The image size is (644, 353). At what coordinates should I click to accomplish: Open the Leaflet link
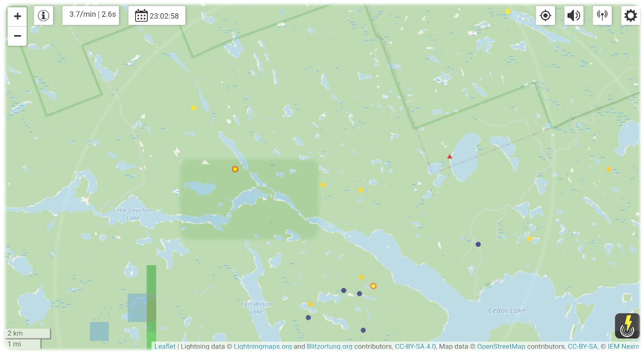point(165,347)
